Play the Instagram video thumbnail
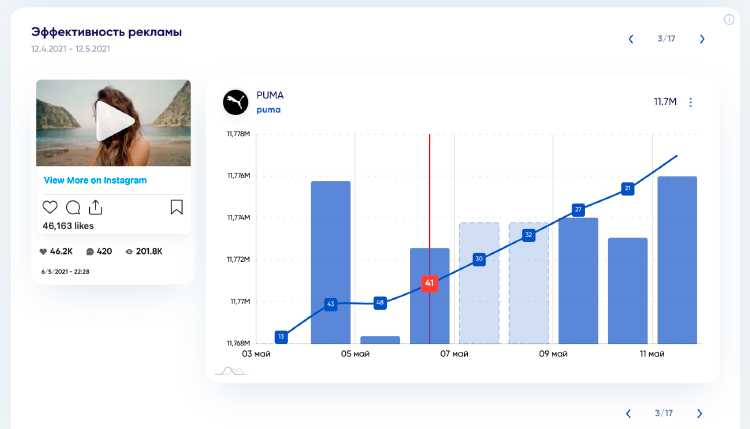Image resolution: width=750 pixels, height=429 pixels. [x=114, y=121]
